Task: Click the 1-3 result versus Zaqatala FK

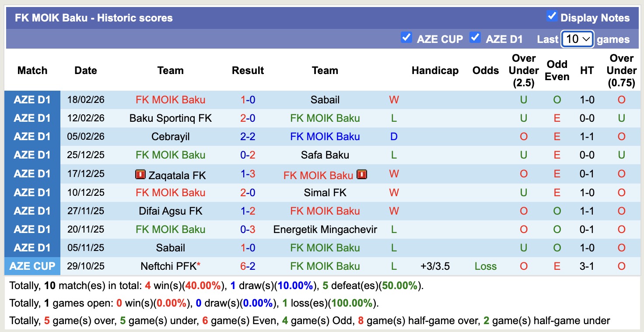Action: point(248,174)
